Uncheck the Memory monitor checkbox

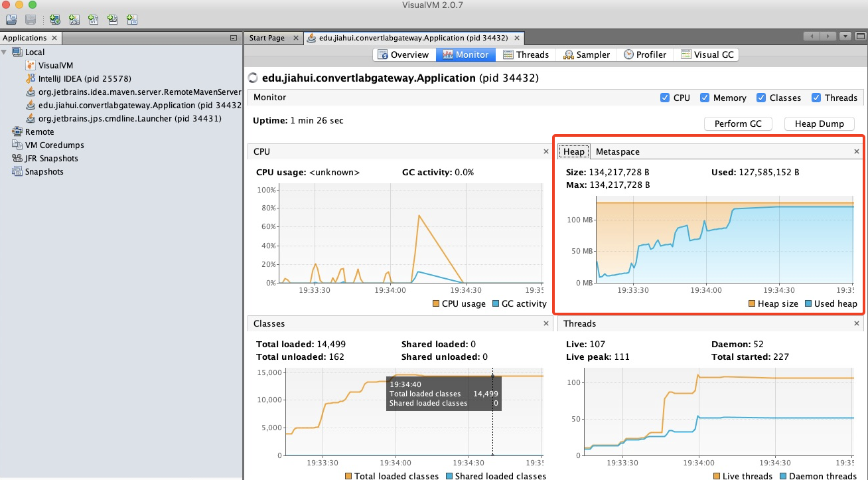coord(705,98)
